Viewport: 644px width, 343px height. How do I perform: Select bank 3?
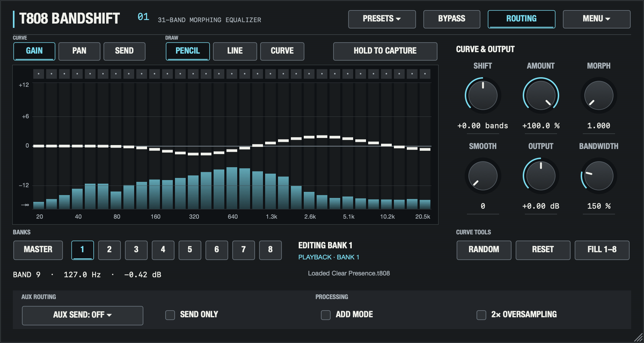pyautogui.click(x=136, y=250)
